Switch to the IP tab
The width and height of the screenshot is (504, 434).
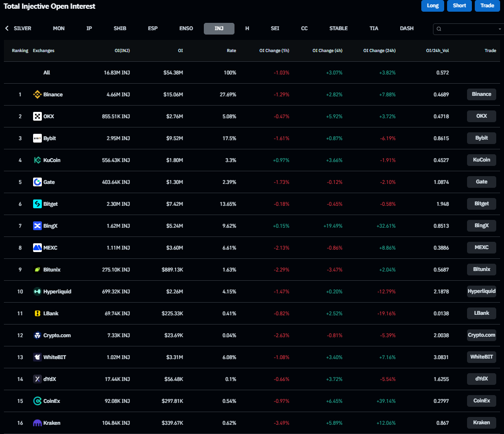click(89, 28)
